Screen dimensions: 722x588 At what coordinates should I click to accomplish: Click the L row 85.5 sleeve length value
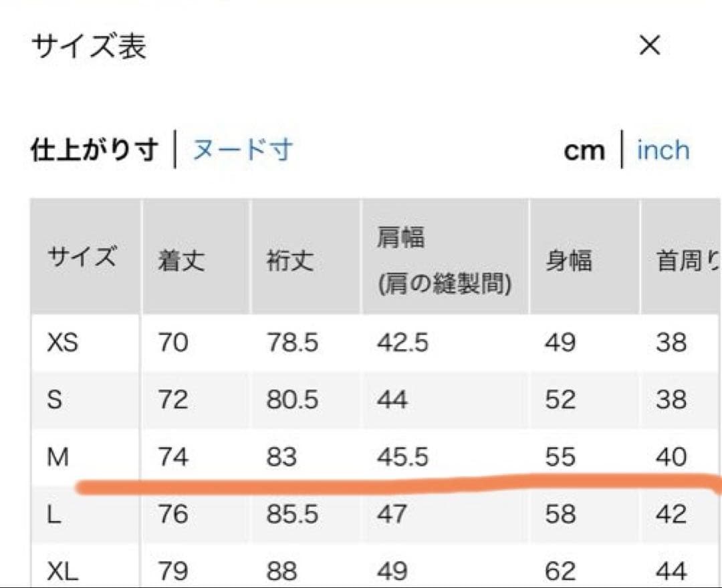(x=292, y=514)
